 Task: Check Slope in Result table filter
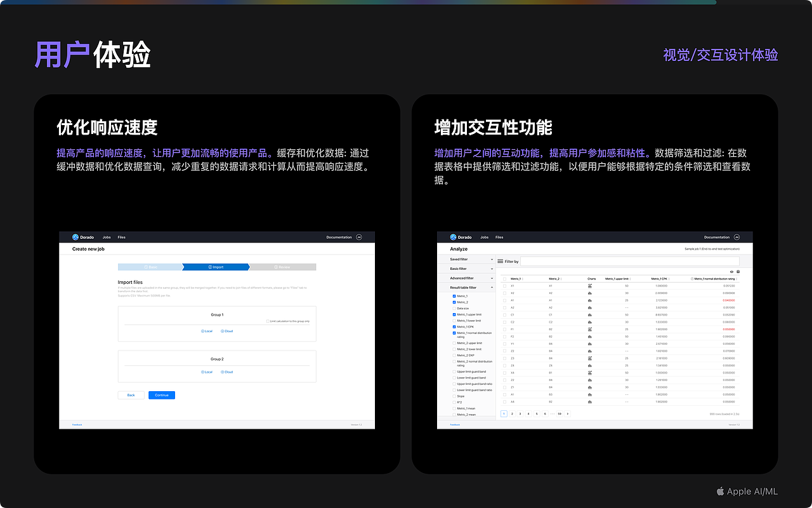pyautogui.click(x=454, y=396)
